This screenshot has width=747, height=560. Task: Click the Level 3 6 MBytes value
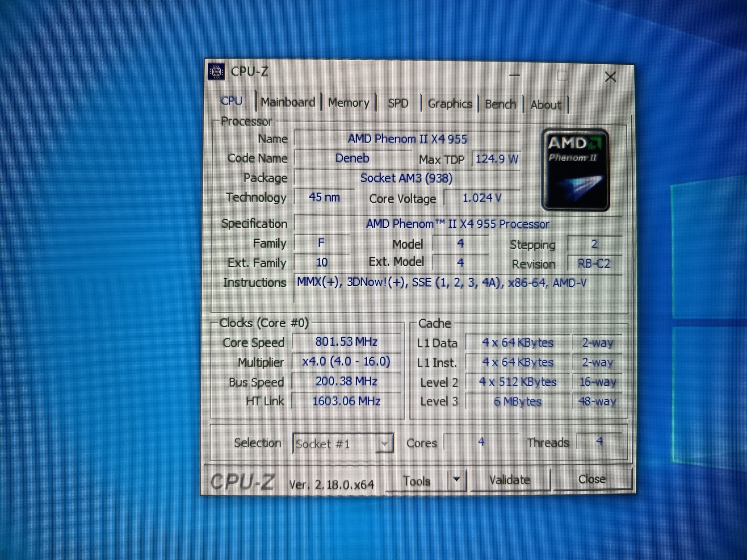point(517,401)
